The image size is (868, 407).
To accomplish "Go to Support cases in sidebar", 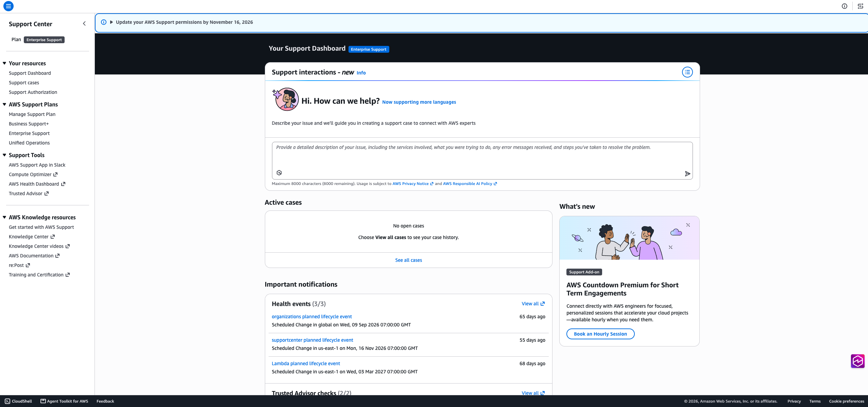I will point(24,83).
